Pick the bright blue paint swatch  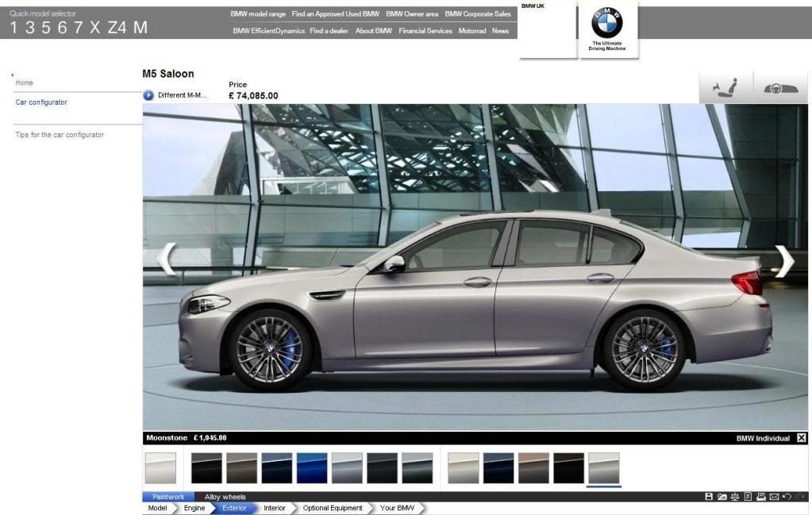[x=312, y=468]
